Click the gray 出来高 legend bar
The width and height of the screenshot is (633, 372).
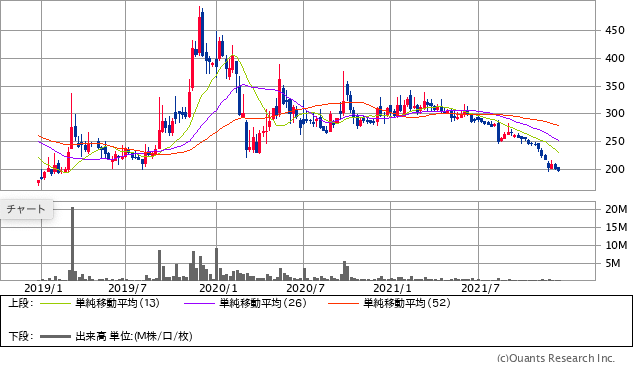coord(55,336)
